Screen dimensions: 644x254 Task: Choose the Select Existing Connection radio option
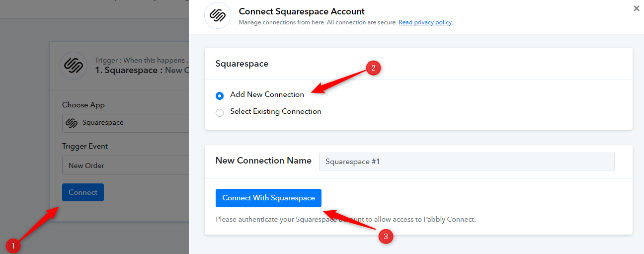tap(220, 112)
